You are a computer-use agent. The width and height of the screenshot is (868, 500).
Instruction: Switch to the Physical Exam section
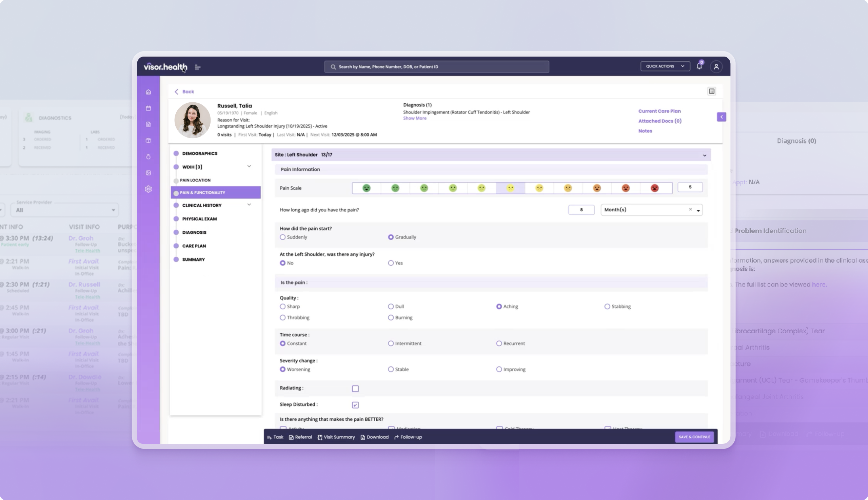(x=200, y=219)
